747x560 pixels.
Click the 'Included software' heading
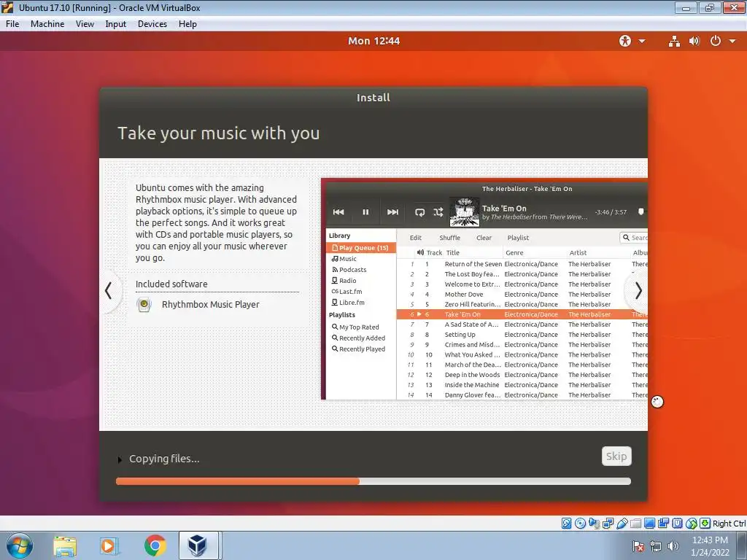171,284
